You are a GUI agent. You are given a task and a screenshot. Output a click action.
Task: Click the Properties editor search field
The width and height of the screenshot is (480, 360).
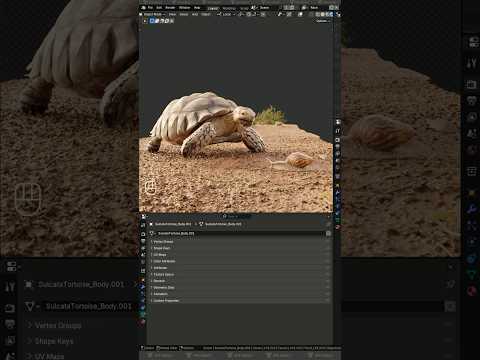[x=237, y=216]
